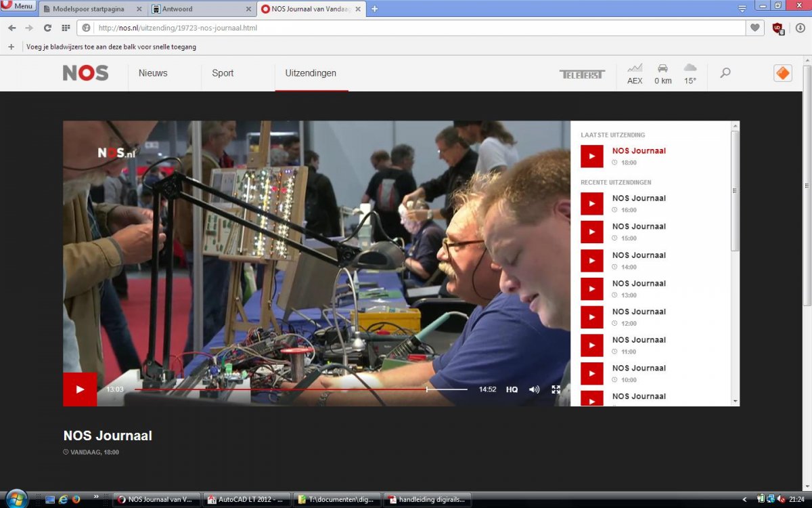Open the uBlock extension icon
The height and width of the screenshot is (508, 812).
click(x=778, y=28)
